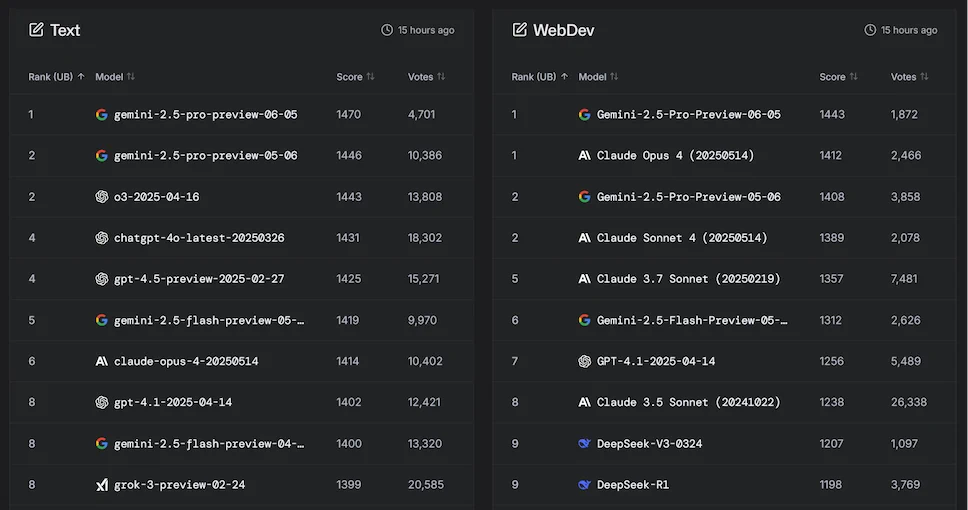Select Claude Sonnet 4 (20250514) model name
Screen dimensions: 968x510
(682, 238)
